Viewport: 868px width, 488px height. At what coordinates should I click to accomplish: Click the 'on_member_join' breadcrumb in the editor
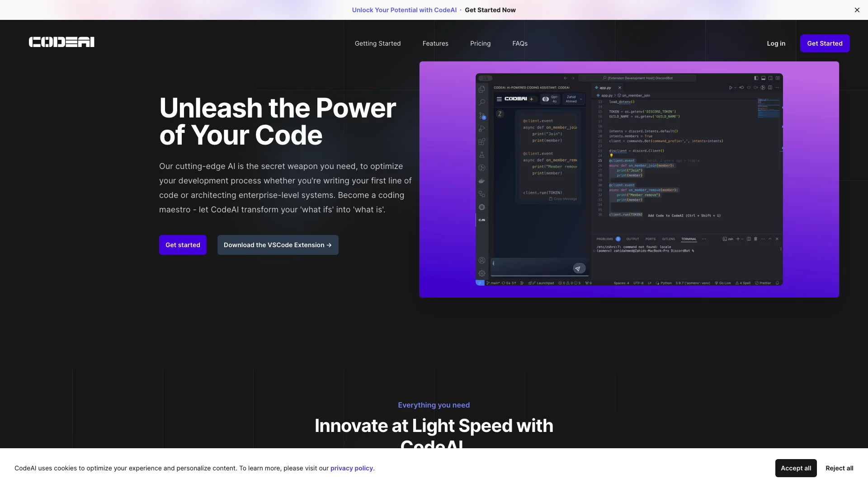click(x=634, y=95)
